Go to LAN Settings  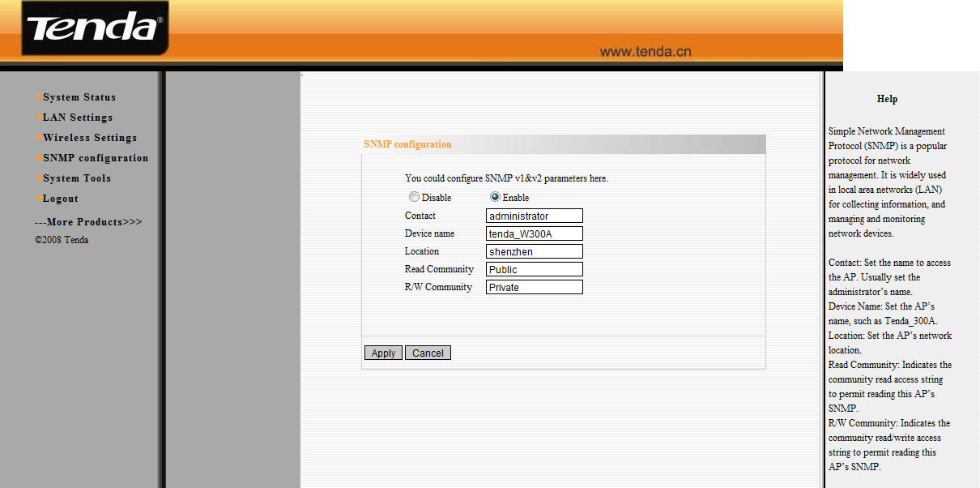click(x=77, y=118)
